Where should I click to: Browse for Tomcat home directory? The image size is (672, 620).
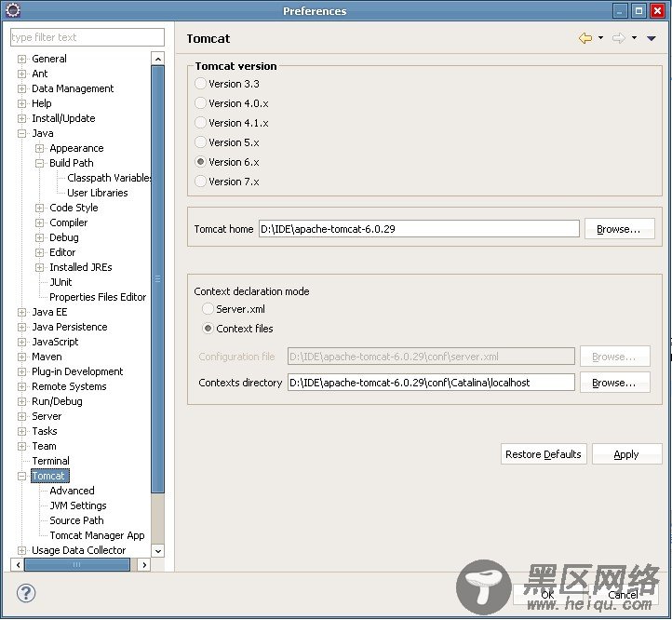(x=619, y=228)
